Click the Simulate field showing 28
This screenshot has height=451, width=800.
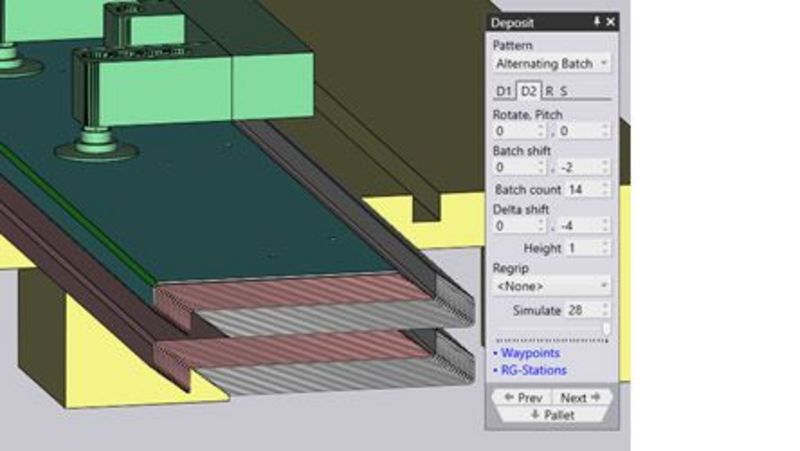578,310
